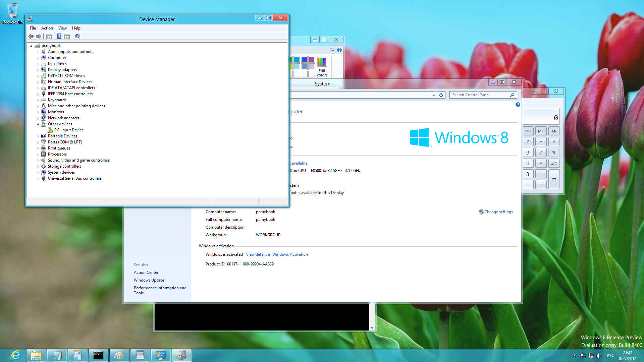Collapse the Paint ribbon with chevron
Image resolution: width=644 pixels, height=362 pixels.
(332, 50)
